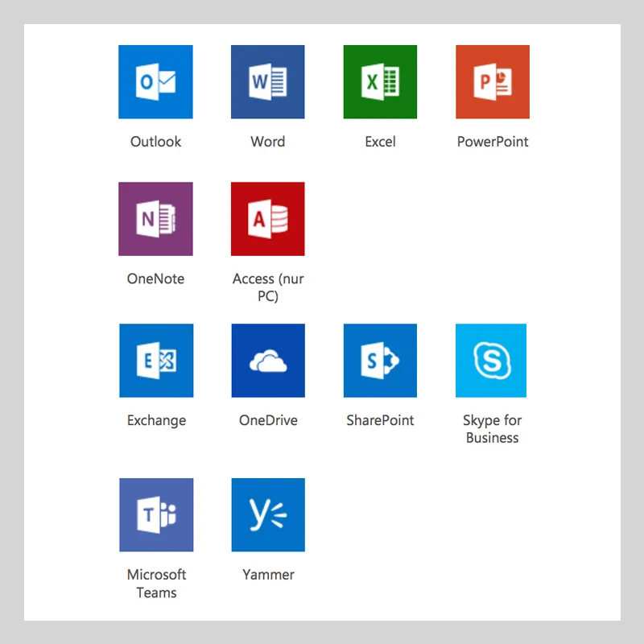Click the "Exchange" text label
The image size is (644, 644).
[156, 420]
